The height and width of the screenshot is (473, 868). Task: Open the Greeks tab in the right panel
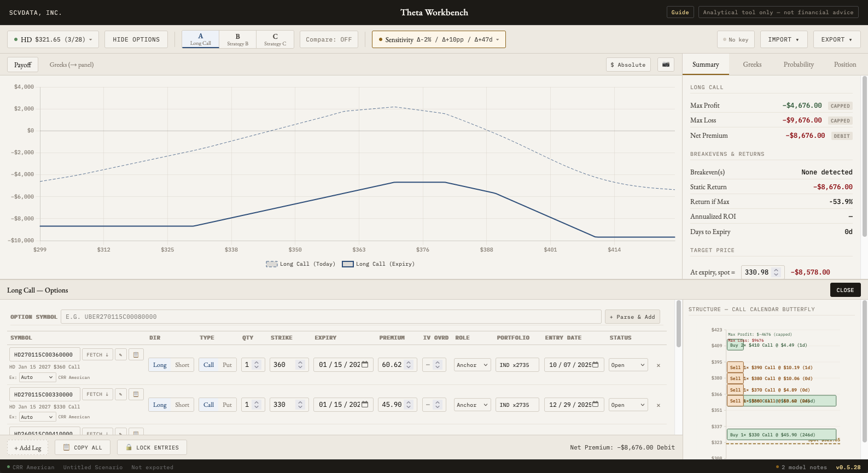(x=752, y=65)
